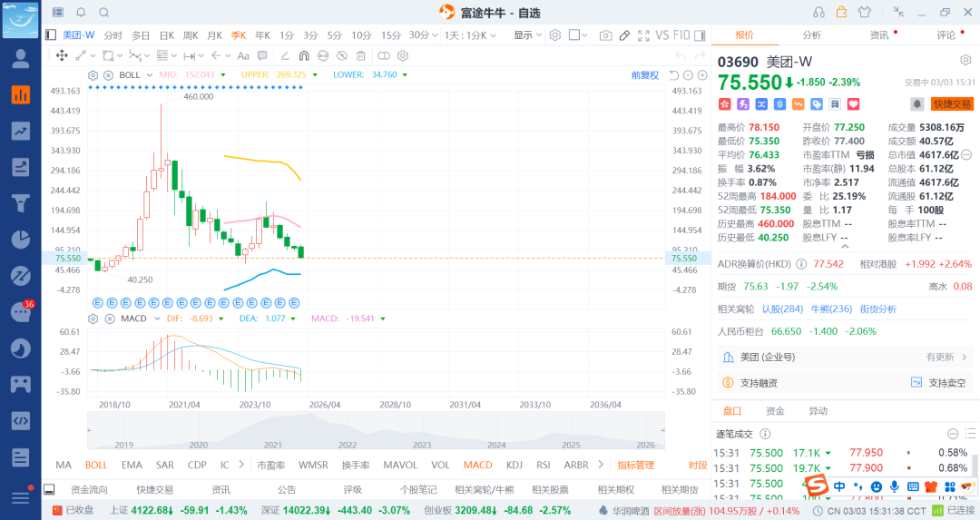Viewport: 980px width, 520px height.
Task: Toggle the 前复权 price adjustment mode
Action: (x=645, y=75)
